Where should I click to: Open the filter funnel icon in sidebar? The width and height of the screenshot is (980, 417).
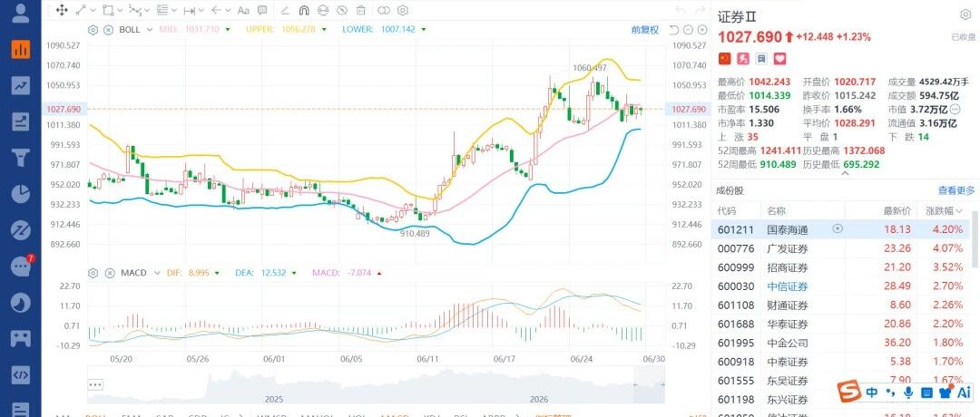point(21,158)
